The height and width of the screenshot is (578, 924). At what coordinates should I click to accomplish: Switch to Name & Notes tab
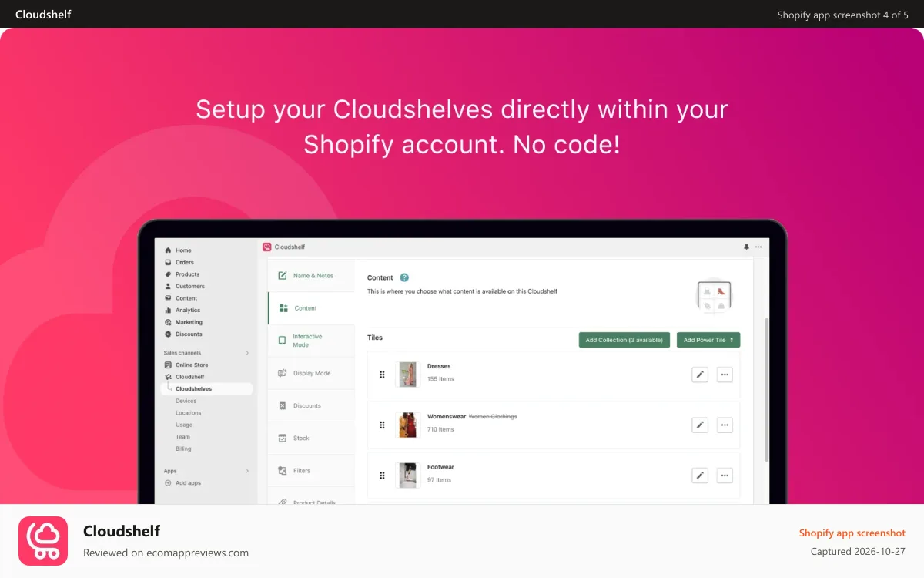click(311, 276)
